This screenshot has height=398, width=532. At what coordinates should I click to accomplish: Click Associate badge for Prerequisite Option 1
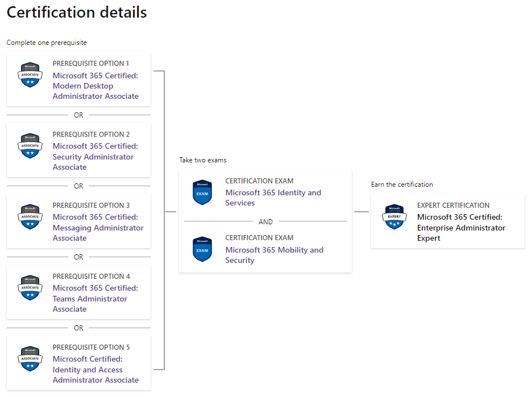[30, 74]
